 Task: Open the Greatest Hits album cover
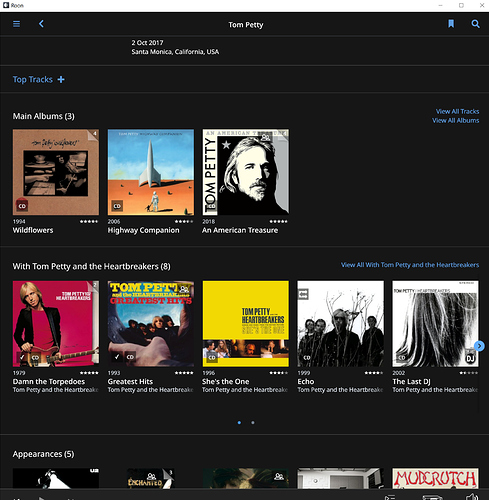coord(151,324)
